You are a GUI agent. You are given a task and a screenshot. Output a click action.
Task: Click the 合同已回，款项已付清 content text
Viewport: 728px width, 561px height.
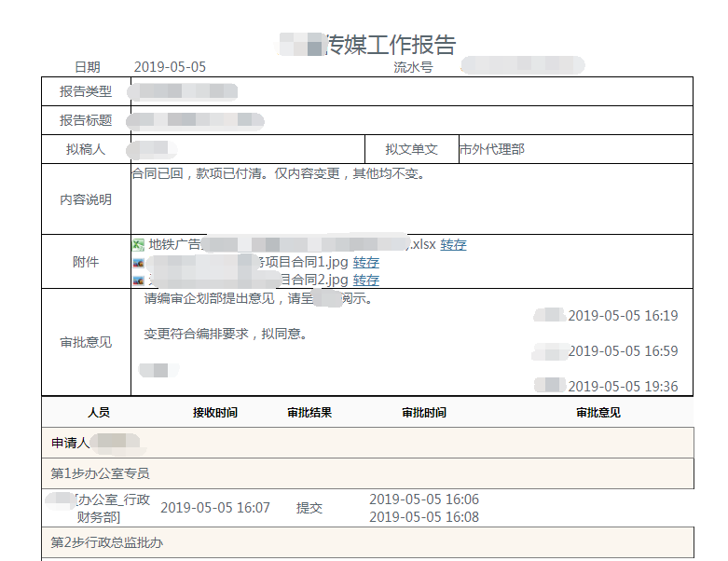[279, 174]
